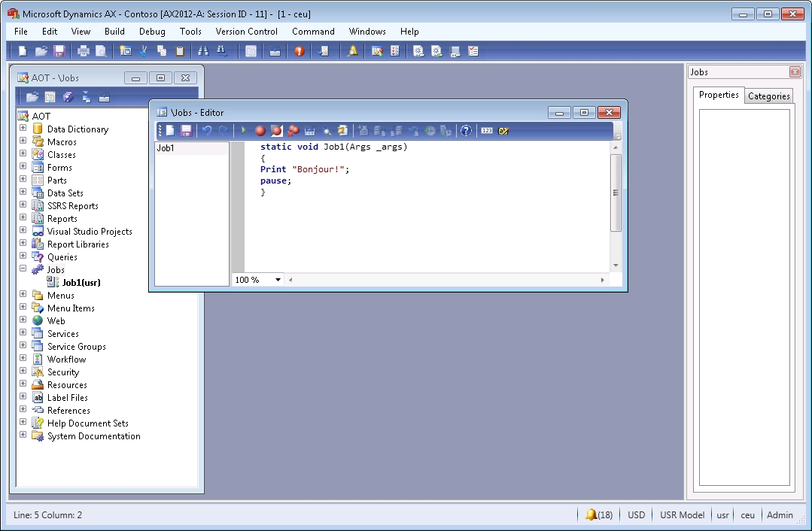Switch to the Categories tab
Screen dimensions: 812x531
click(x=768, y=96)
